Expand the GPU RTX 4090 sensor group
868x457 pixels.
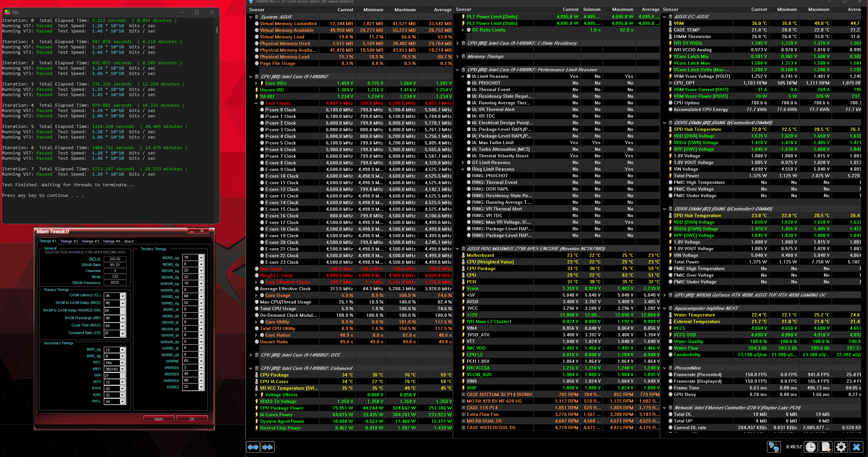tap(665, 295)
